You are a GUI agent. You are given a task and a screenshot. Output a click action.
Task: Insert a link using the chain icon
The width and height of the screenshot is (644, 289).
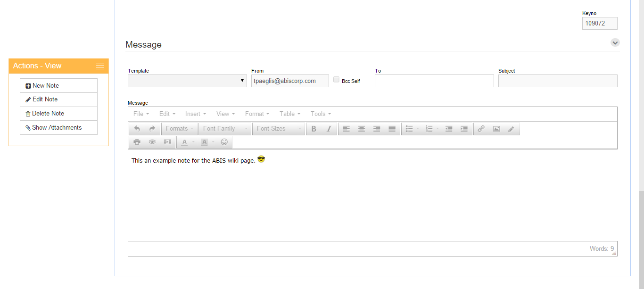(x=481, y=129)
